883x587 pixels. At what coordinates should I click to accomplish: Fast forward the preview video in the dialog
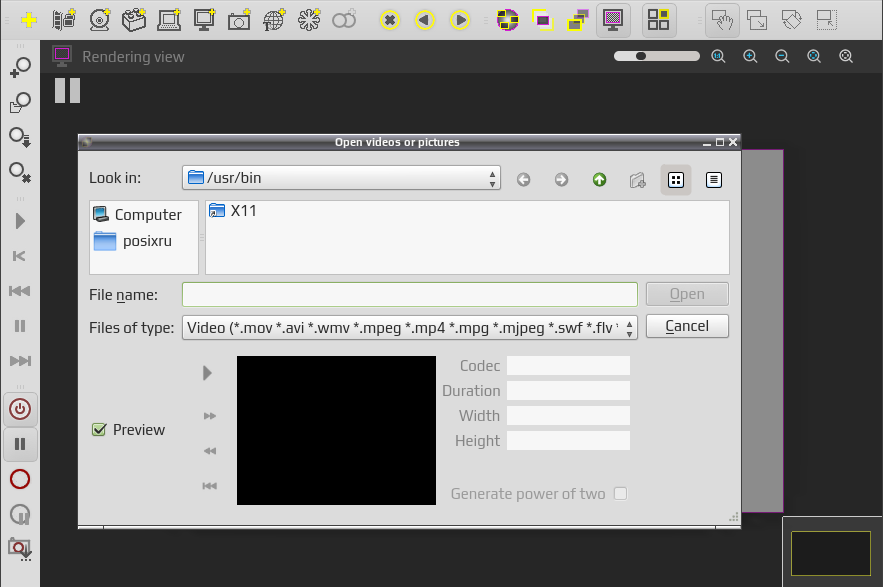(209, 416)
